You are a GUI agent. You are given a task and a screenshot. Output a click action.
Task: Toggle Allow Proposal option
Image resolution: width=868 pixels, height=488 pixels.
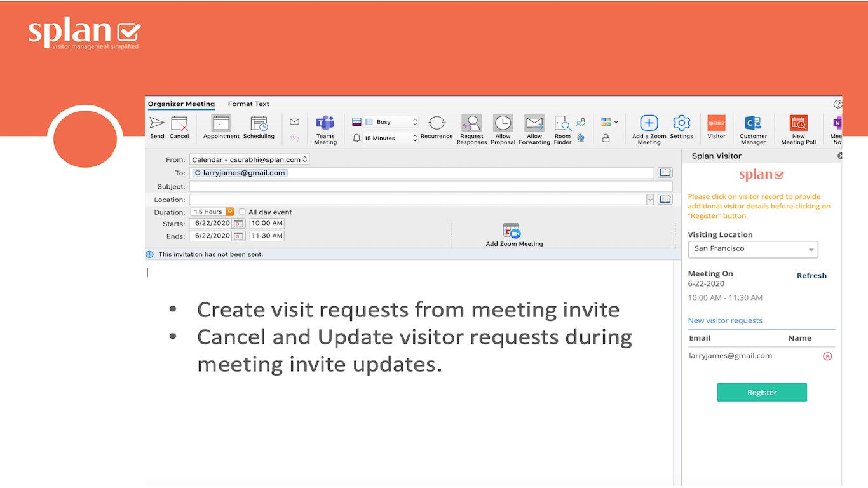(503, 130)
